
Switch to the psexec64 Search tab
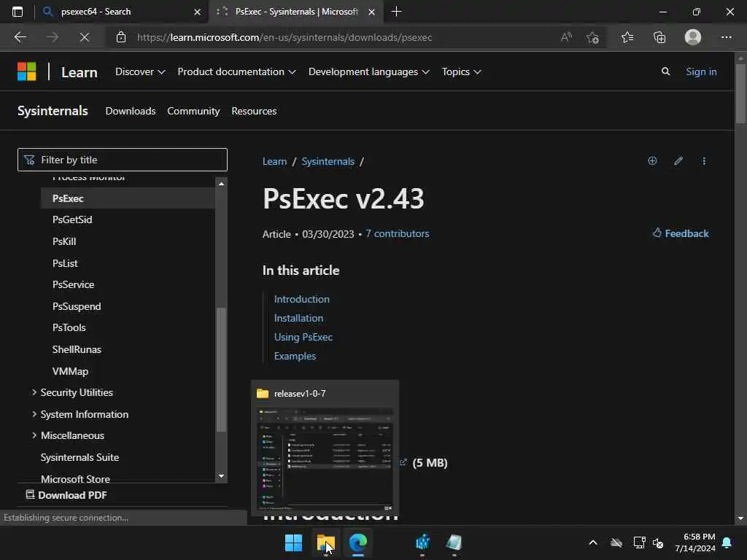pyautogui.click(x=122, y=12)
